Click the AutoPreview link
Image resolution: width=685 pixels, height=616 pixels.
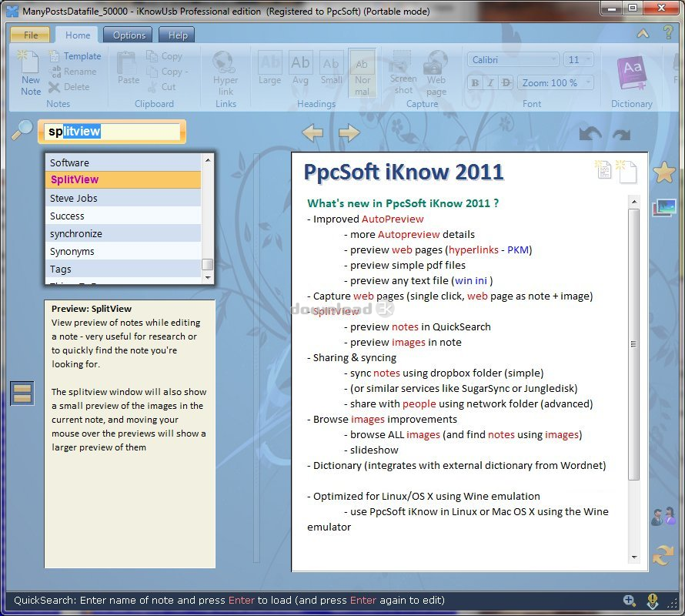tap(393, 219)
